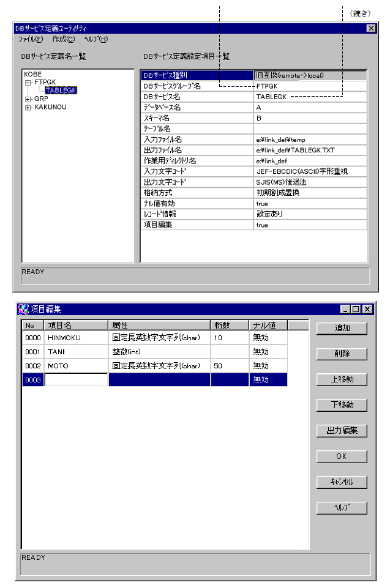Click the ヘルプ button in 項目編集

click(342, 508)
